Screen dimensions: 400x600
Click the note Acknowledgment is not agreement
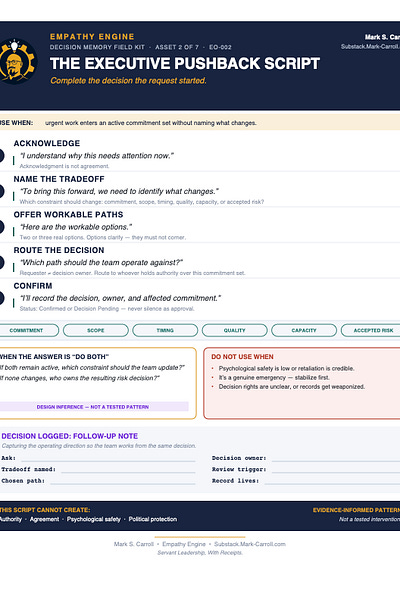[64, 166]
